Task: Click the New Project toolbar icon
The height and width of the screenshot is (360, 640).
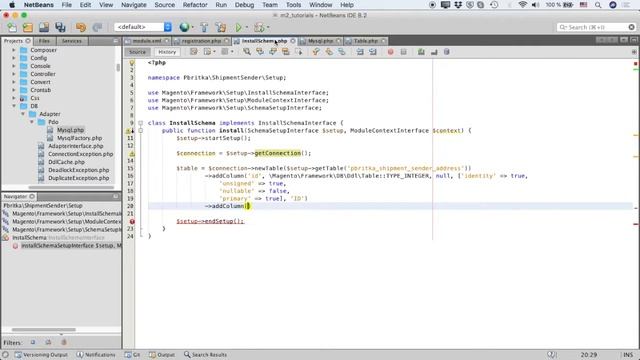Action: pyautogui.click(x=28, y=27)
